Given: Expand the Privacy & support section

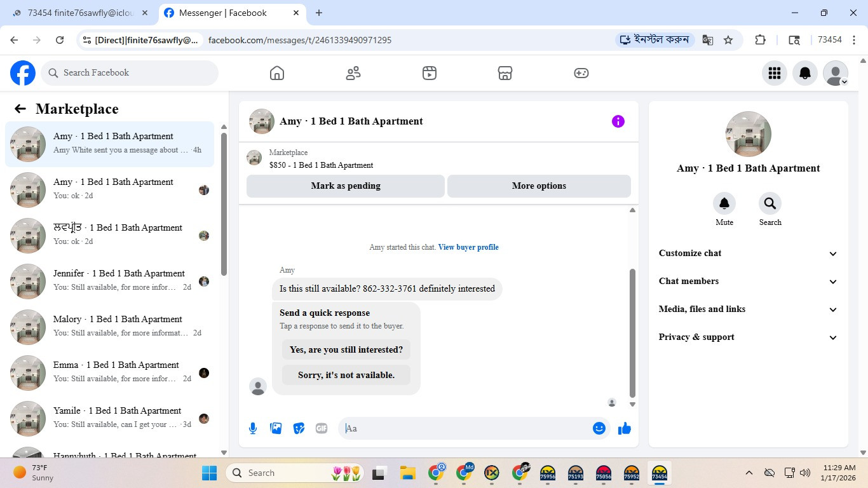Looking at the screenshot, I should pyautogui.click(x=748, y=337).
